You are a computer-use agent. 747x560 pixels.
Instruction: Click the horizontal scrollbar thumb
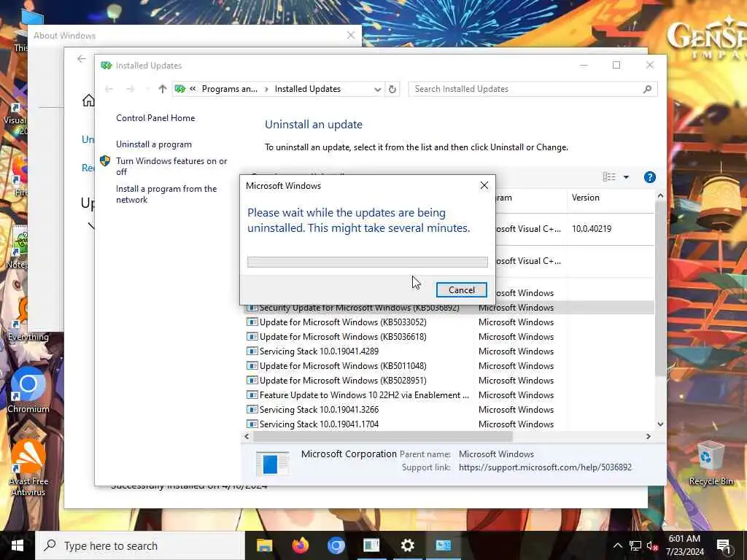pyautogui.click(x=382, y=436)
